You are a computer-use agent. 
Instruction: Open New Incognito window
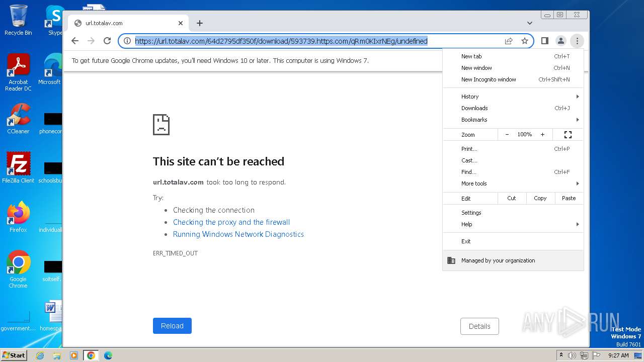click(513, 79)
